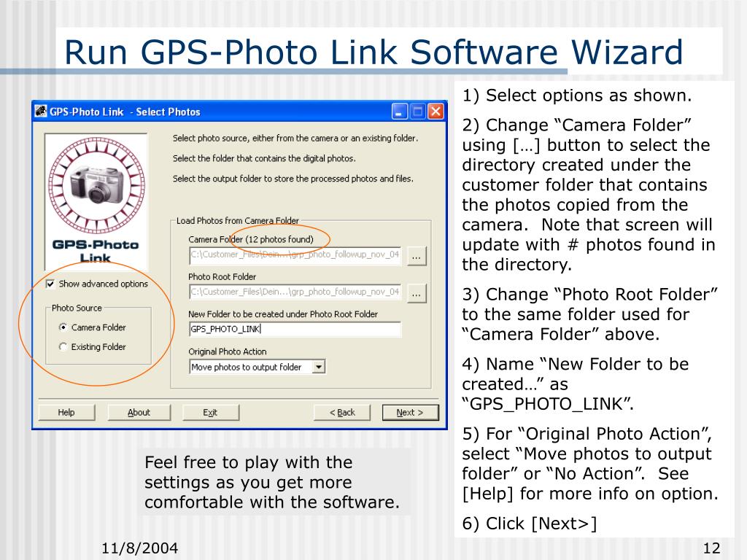Image resolution: width=747 pixels, height=560 pixels.
Task: Minimize the GPS-Photo Link window
Action: [399, 112]
